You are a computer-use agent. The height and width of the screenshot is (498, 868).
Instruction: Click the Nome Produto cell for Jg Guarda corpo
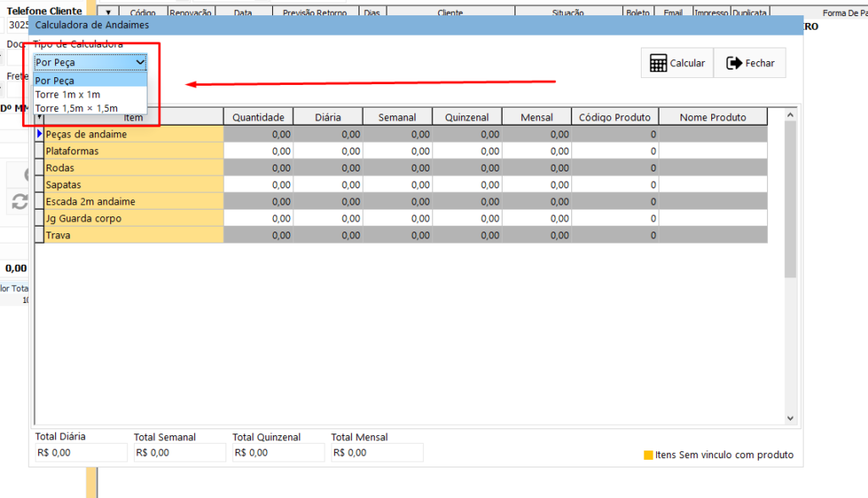tap(713, 218)
